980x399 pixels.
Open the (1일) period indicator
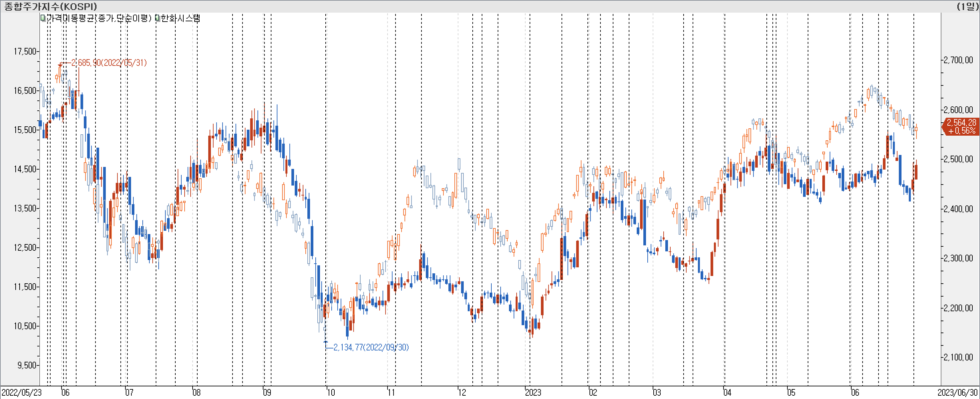coord(967,6)
